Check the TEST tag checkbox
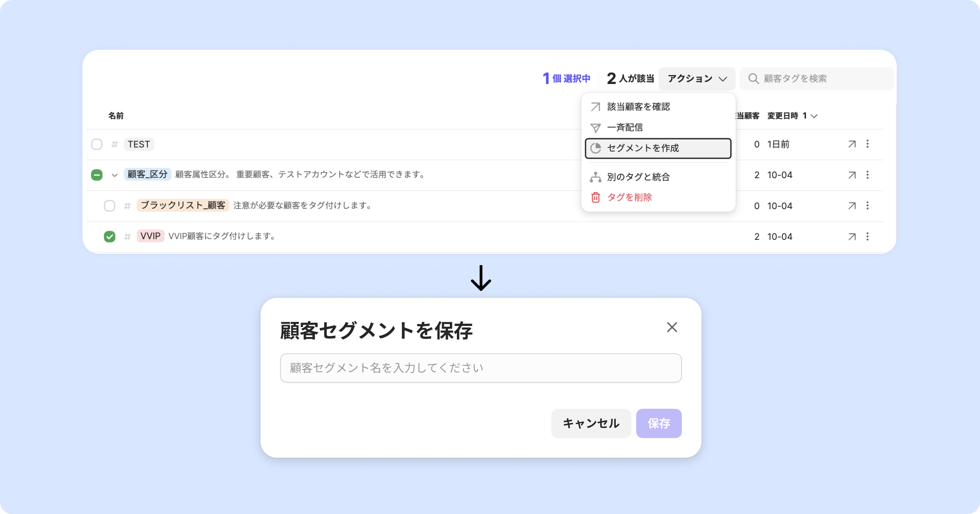 pyautogui.click(x=97, y=144)
